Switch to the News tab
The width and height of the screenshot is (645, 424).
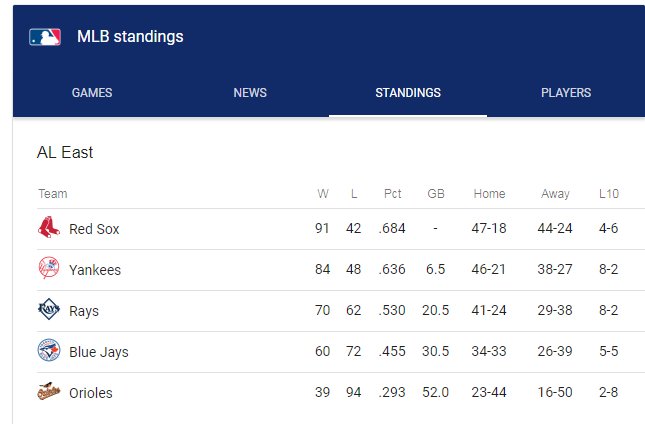click(x=250, y=93)
